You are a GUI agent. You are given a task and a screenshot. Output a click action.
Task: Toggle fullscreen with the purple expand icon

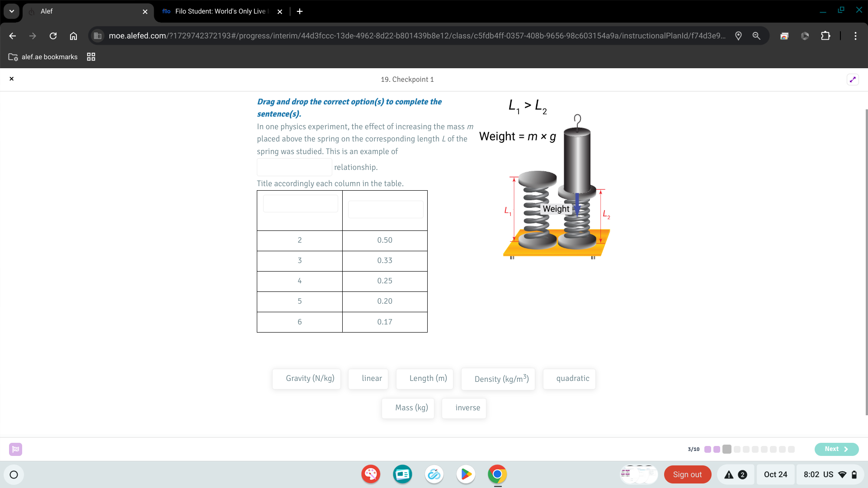[x=853, y=80]
